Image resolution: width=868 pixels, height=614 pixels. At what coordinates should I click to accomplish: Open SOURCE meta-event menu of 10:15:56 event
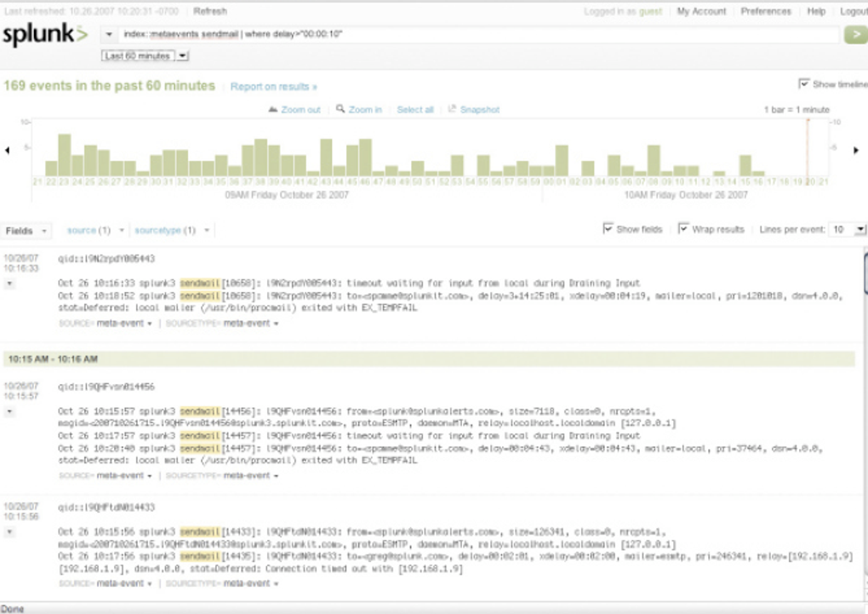pos(124,583)
